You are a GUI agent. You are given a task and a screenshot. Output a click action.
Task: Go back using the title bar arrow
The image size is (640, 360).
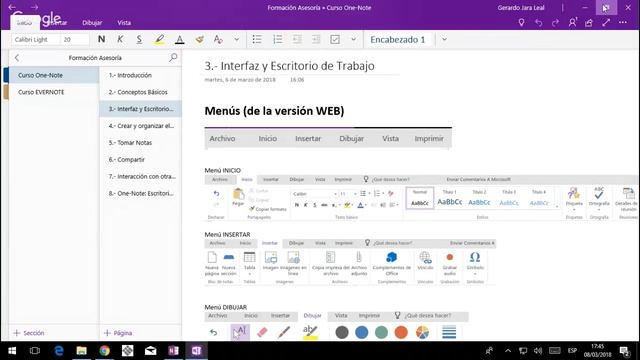pyautogui.click(x=12, y=7)
